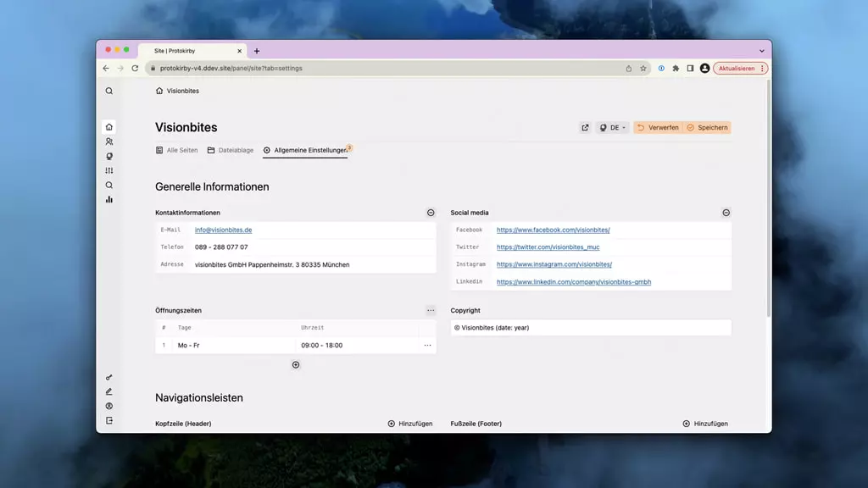The image size is (868, 488).
Task: Click the browser back arrow
Action: [x=106, y=68]
